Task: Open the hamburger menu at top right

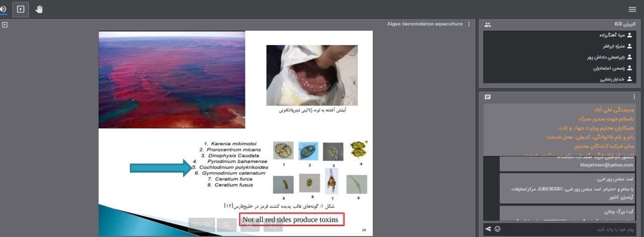Action: pyautogui.click(x=632, y=9)
